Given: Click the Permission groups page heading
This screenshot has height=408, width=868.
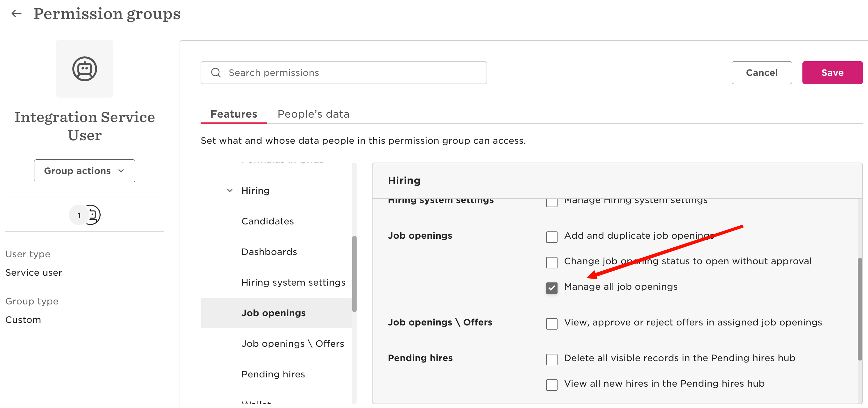Looking at the screenshot, I should coord(107,14).
